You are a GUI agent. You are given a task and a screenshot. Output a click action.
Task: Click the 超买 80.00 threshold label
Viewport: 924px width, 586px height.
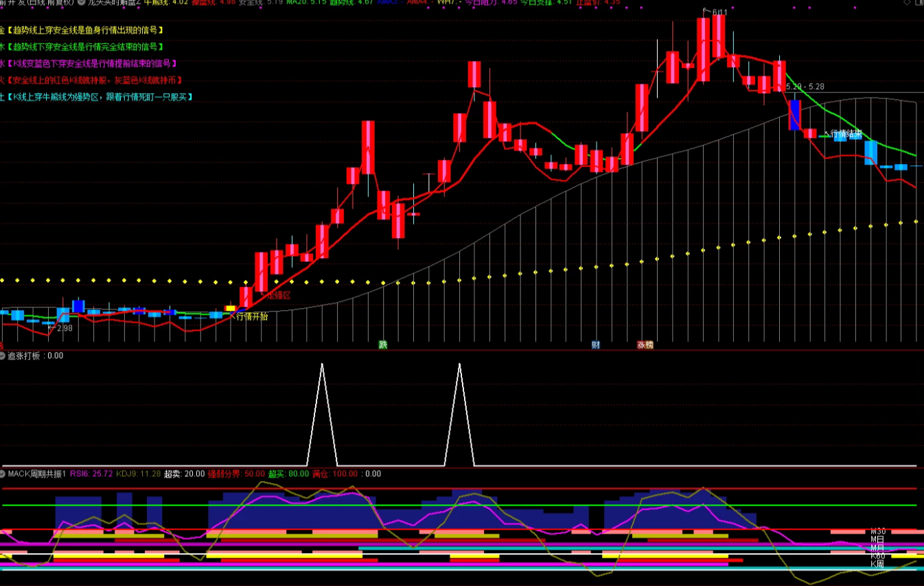[288, 473]
